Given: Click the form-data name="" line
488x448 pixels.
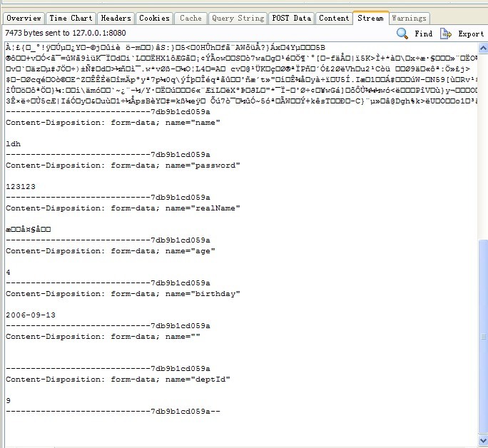Looking at the screenshot, I should point(103,337).
